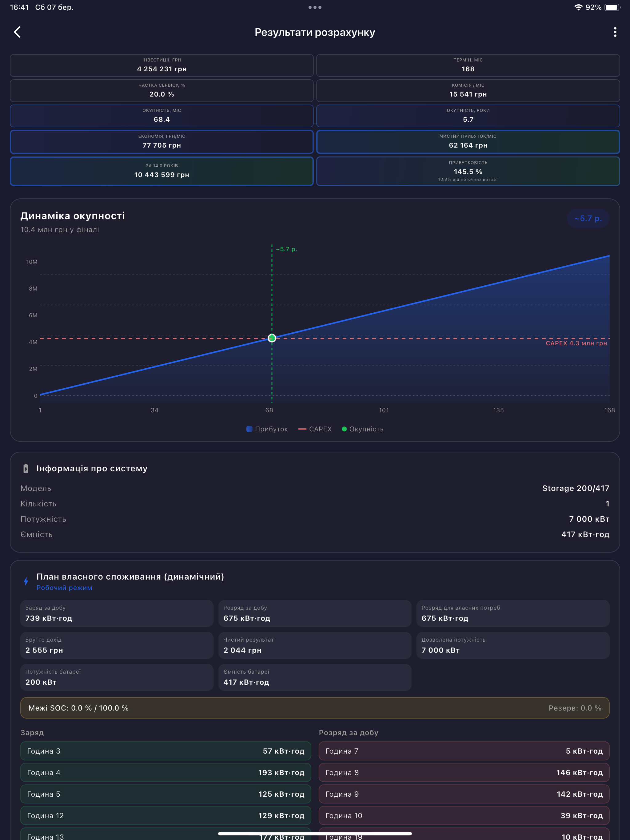630x840 pixels.
Task: Tap the Прибутковість 145.5 % card
Action: [x=468, y=171]
